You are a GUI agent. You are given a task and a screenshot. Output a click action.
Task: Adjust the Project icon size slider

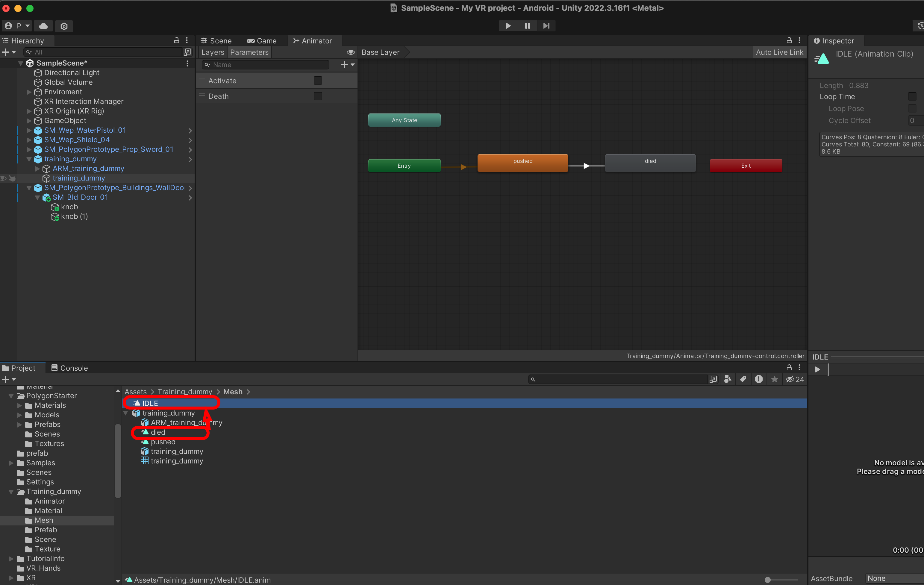(767, 580)
